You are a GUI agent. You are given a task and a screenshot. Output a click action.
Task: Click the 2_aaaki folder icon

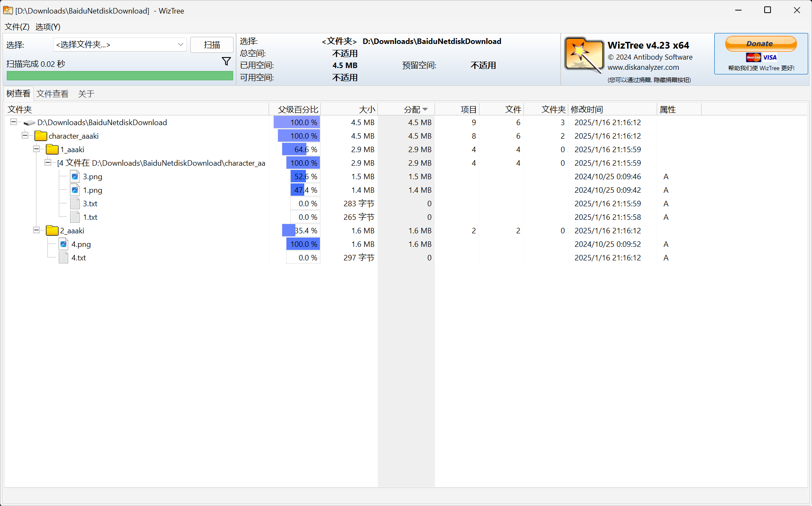[52, 231]
